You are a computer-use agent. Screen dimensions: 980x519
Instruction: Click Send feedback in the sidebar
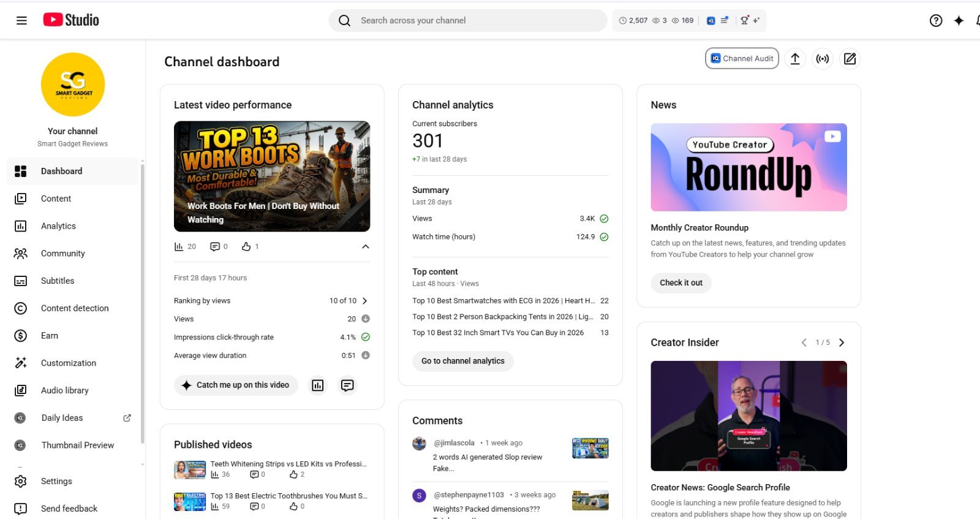coord(73,509)
